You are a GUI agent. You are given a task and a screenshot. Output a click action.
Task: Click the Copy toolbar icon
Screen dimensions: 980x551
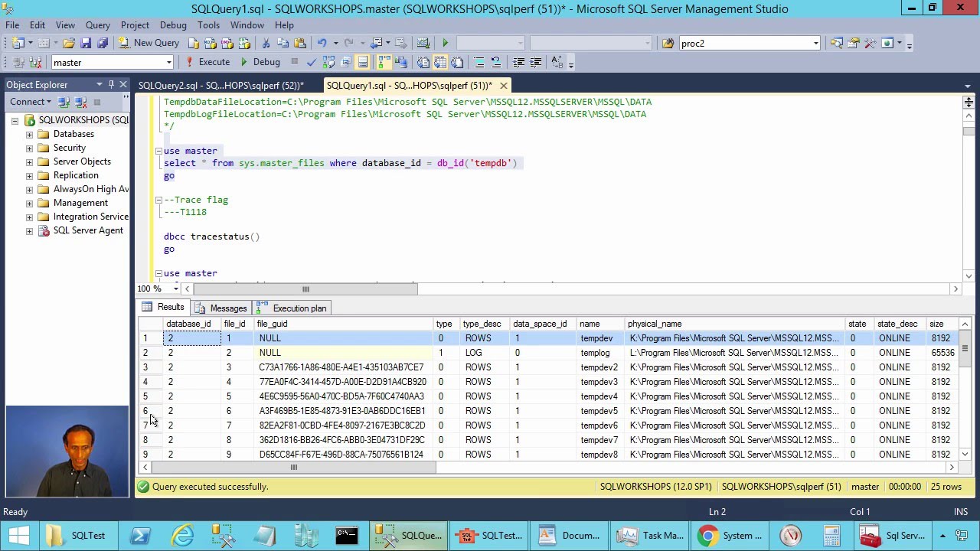tap(283, 43)
